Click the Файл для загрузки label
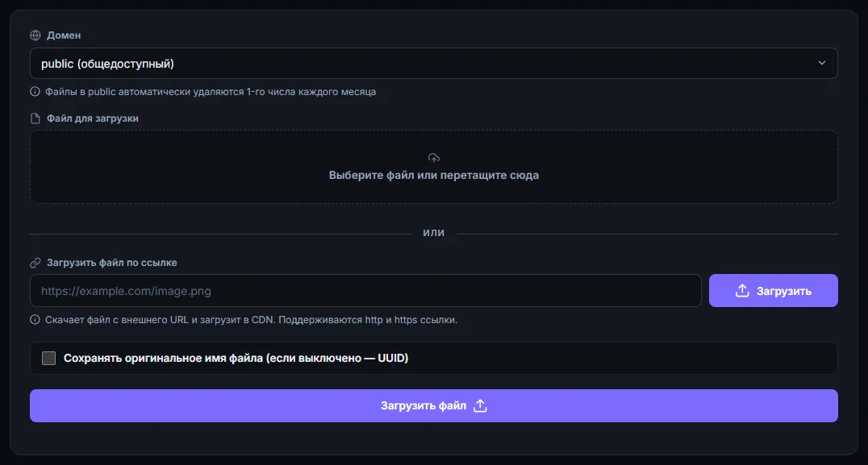Screen dimensions: 868x465 pyautogui.click(x=93, y=118)
